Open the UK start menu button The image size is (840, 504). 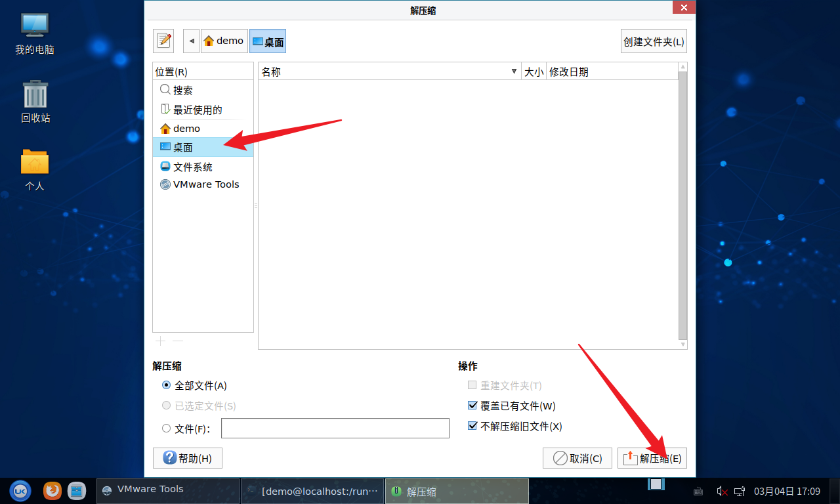point(20,490)
